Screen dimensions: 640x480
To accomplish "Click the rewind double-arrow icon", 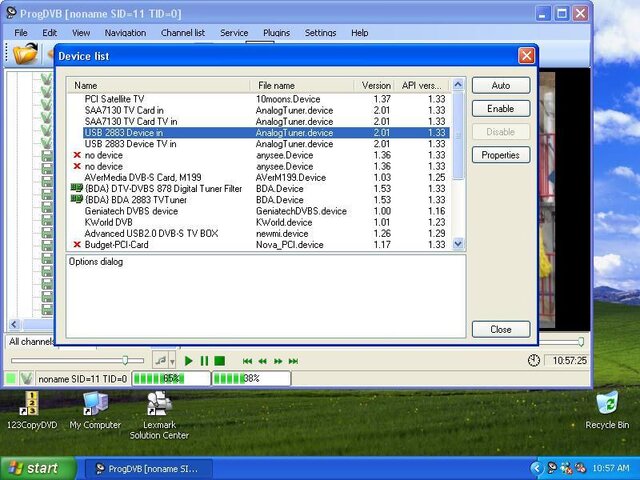I will click(x=262, y=361).
